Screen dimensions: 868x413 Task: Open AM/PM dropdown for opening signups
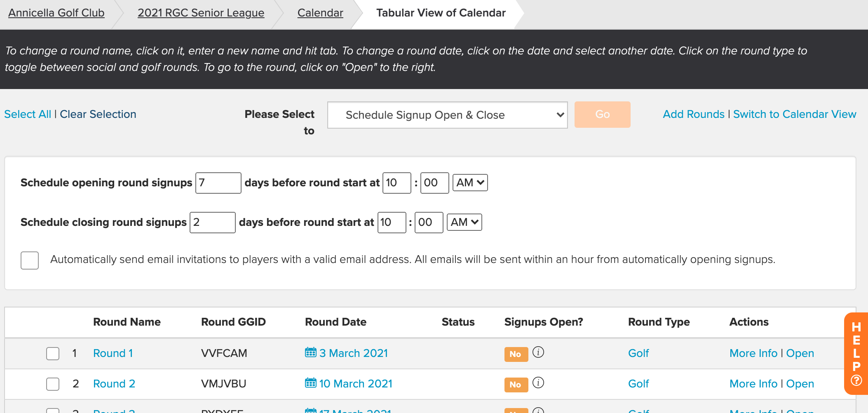[x=470, y=183]
